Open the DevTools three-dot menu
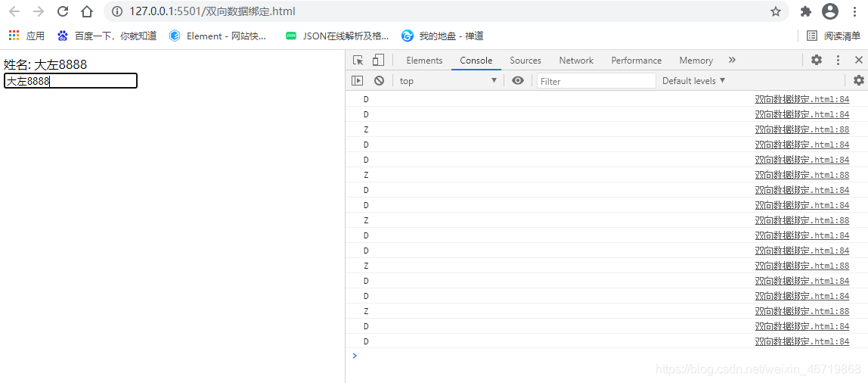 click(838, 61)
